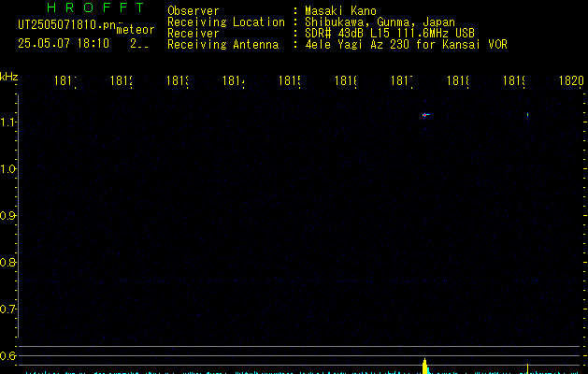Click the 'Receiving Location' field label
588x374 pixels.
click(x=226, y=22)
